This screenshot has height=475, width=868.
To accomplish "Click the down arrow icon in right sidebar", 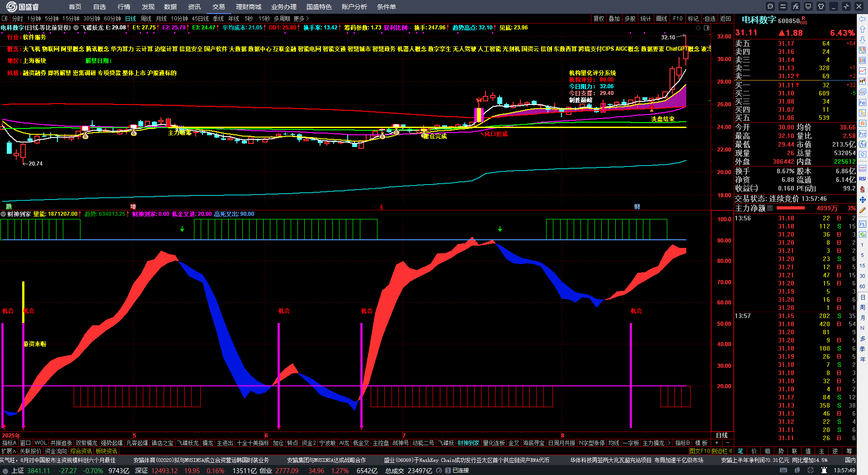I will [863, 40].
